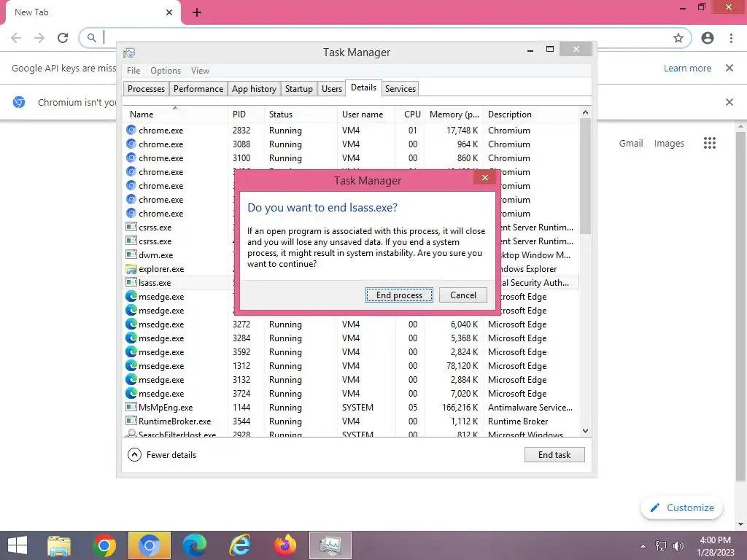Screen dimensions: 747x560
Task: Open Chromium three-dot menu
Action: click(731, 38)
